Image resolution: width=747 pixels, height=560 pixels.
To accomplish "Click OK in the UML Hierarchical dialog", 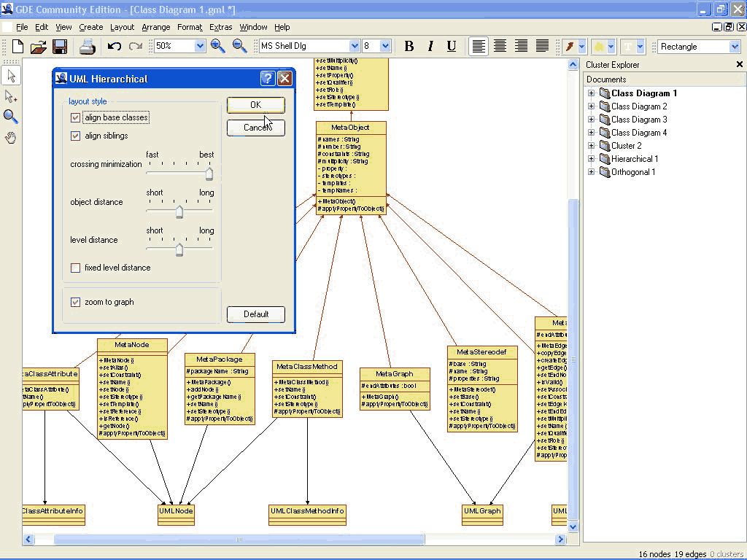I will click(255, 104).
